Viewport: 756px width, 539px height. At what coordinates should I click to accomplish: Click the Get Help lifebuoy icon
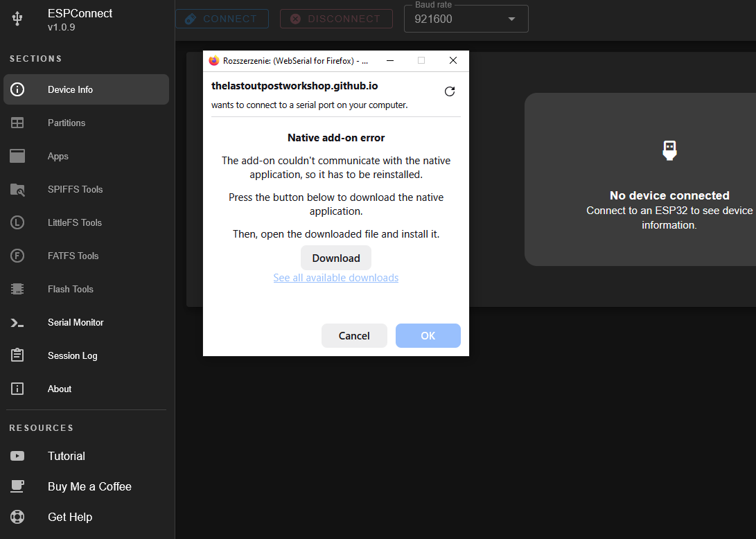pyautogui.click(x=17, y=517)
